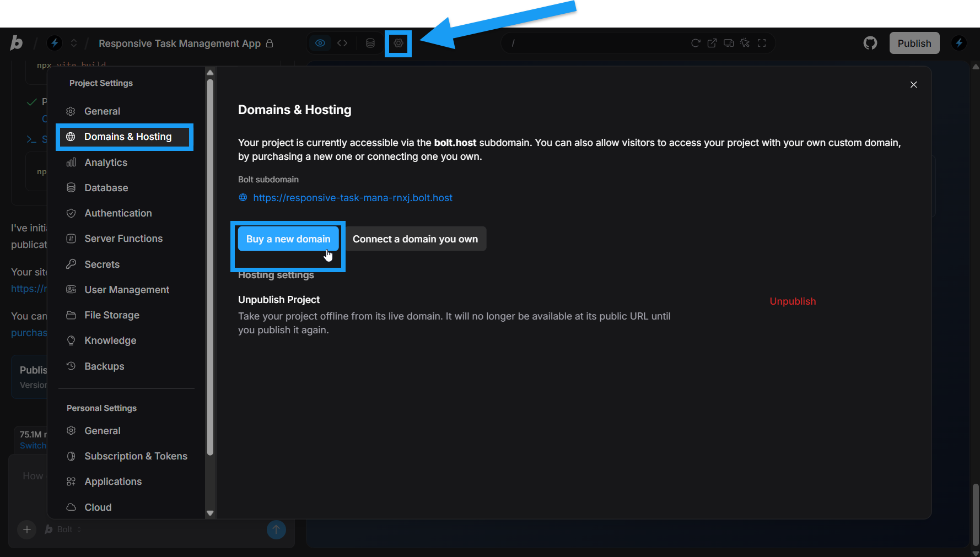Screen dimensions: 980x557
Task: Activate the element inspector cursor icon
Action: pos(745,43)
